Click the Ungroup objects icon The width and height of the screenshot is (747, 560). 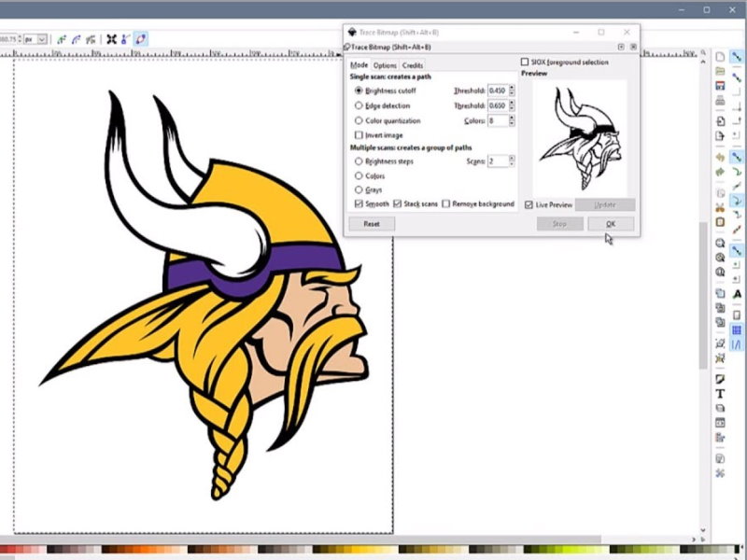pos(720,357)
